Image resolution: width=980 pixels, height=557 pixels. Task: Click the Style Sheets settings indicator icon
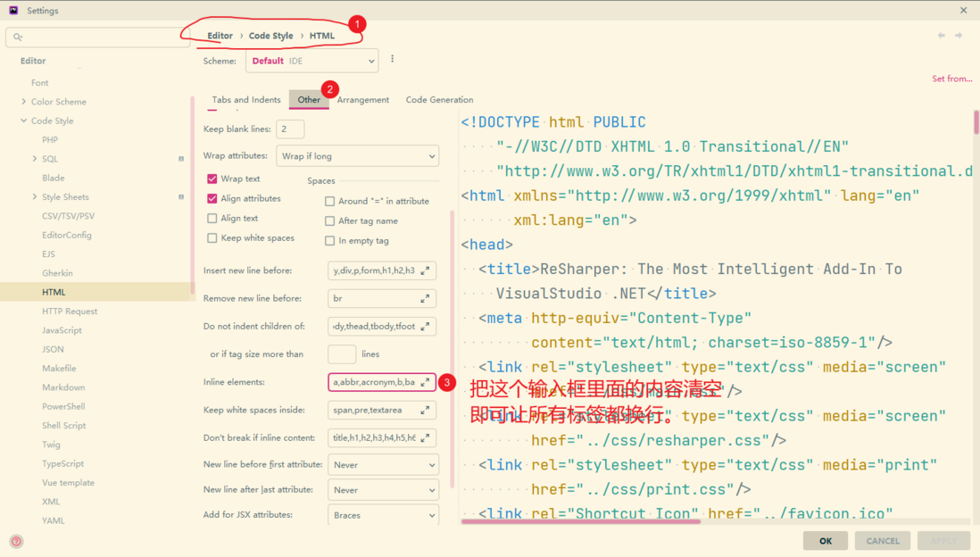(x=181, y=197)
